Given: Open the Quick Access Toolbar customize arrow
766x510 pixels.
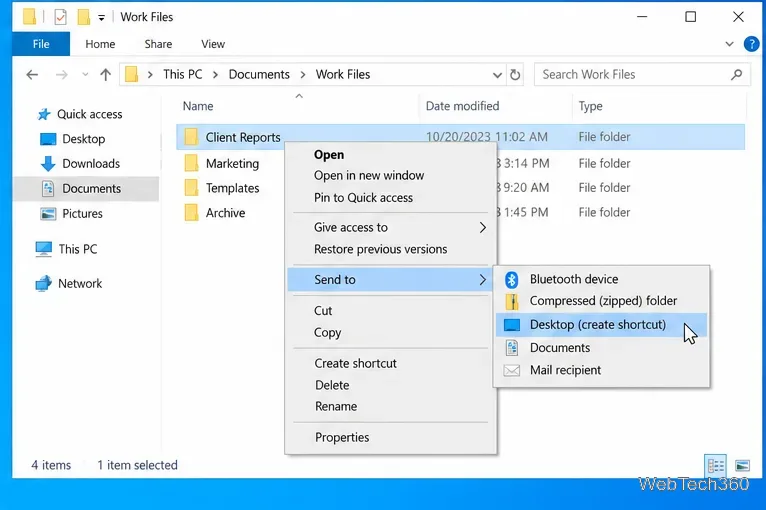Looking at the screenshot, I should pos(101,18).
